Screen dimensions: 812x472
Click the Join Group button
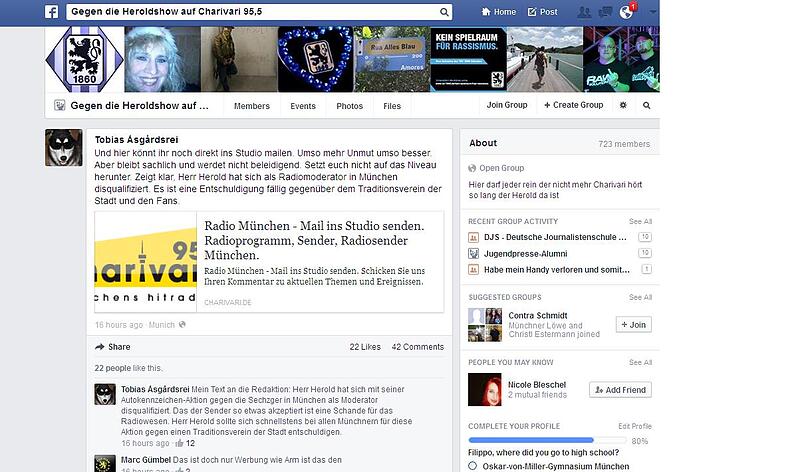507,105
